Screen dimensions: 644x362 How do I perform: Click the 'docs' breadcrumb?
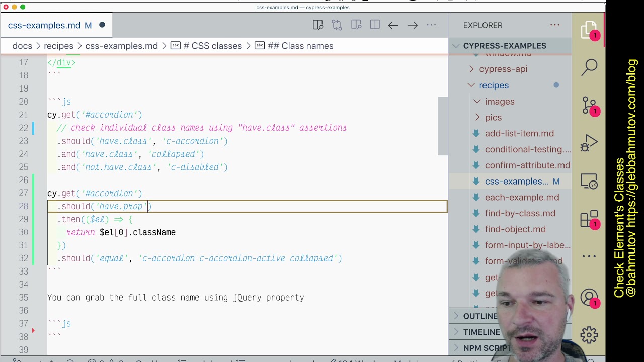click(x=22, y=46)
